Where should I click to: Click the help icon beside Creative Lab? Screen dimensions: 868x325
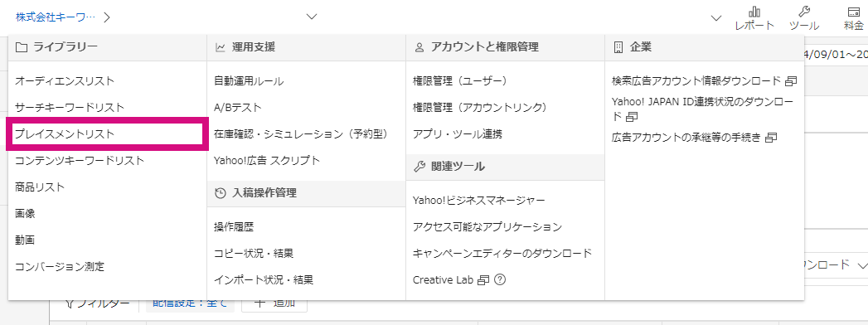pyautogui.click(x=500, y=279)
